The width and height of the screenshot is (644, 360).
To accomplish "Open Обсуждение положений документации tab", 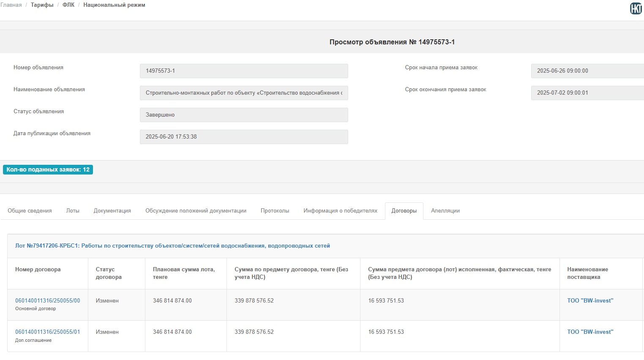I will 196,211.
